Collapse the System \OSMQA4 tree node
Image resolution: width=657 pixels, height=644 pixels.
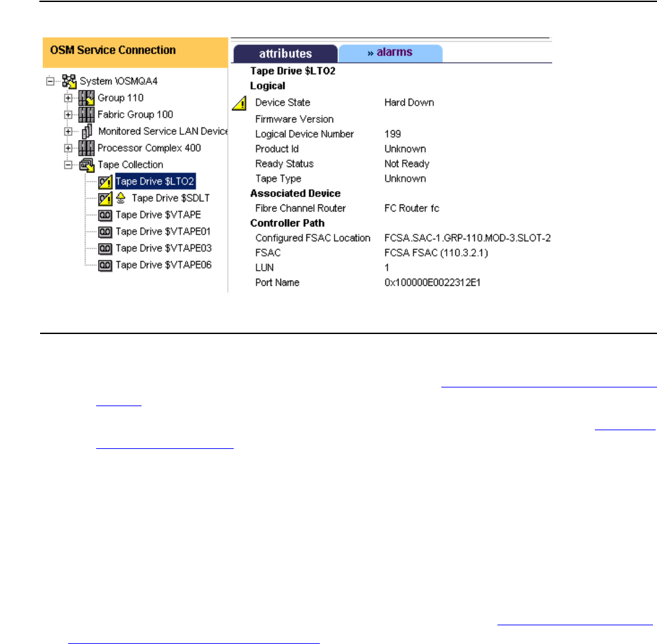[50, 81]
